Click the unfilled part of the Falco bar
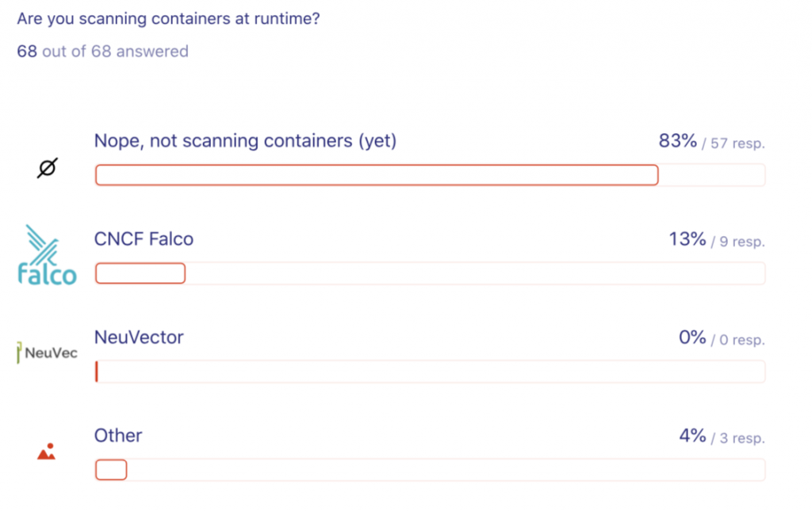Image resolution: width=812 pixels, height=511 pixels. (476, 273)
